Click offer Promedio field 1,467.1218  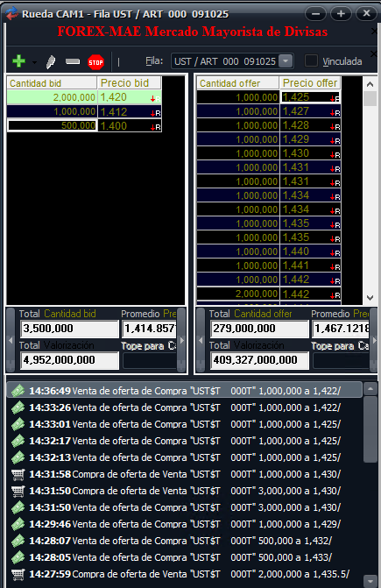click(341, 329)
